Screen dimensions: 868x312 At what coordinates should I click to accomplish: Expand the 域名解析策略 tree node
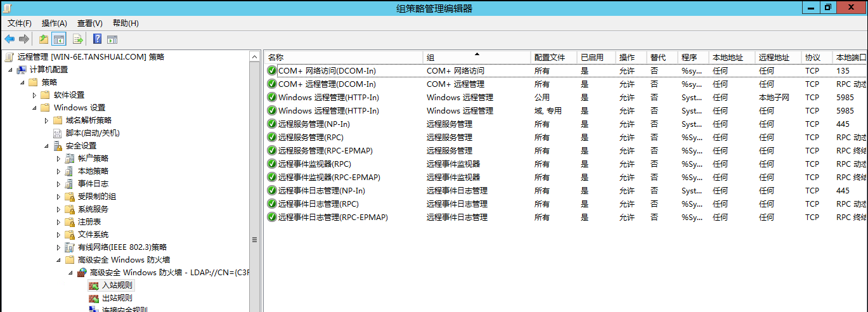tap(46, 120)
